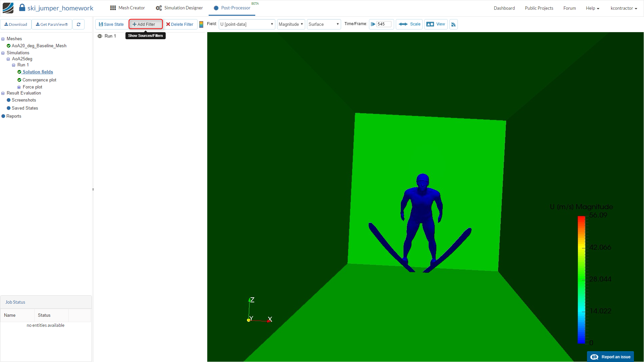The image size is (644, 362).
Task: Click the last toolbar icon after View
Action: 453,24
